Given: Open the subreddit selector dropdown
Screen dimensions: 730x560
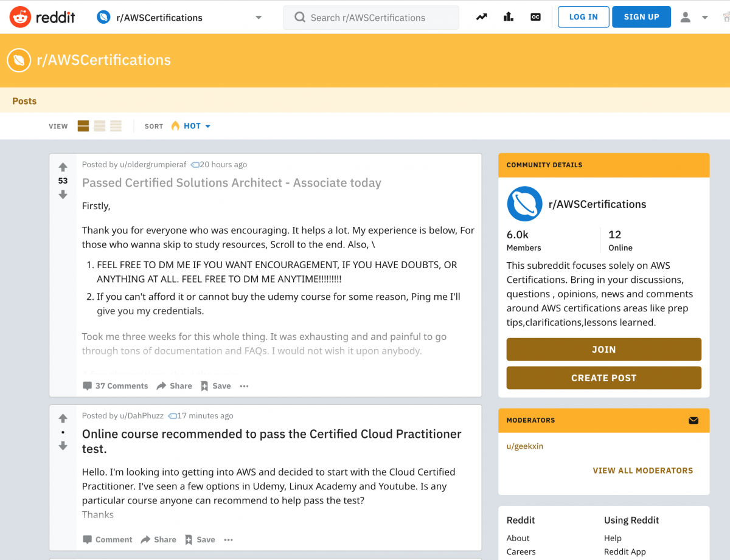Looking at the screenshot, I should coord(258,18).
